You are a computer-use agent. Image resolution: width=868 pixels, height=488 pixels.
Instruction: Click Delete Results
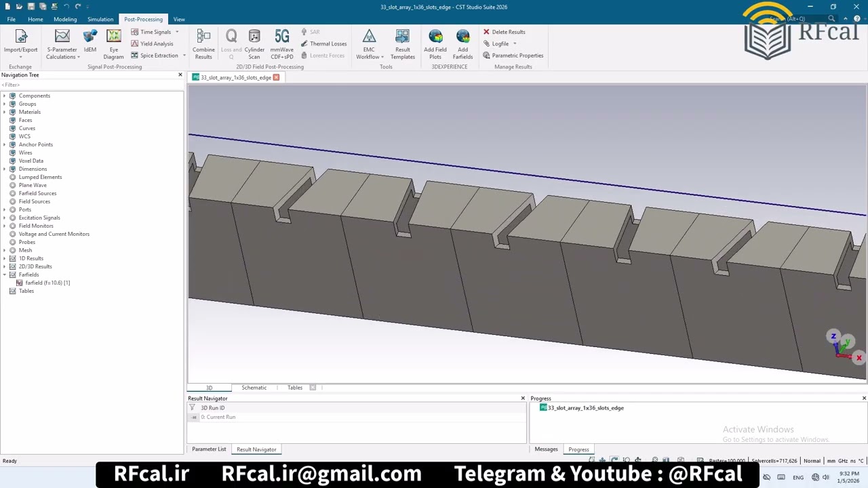tap(504, 32)
